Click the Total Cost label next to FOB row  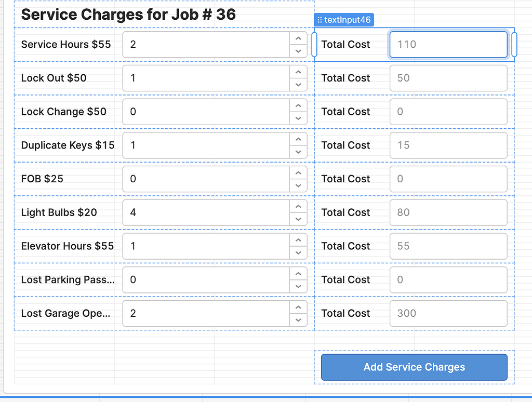(345, 179)
